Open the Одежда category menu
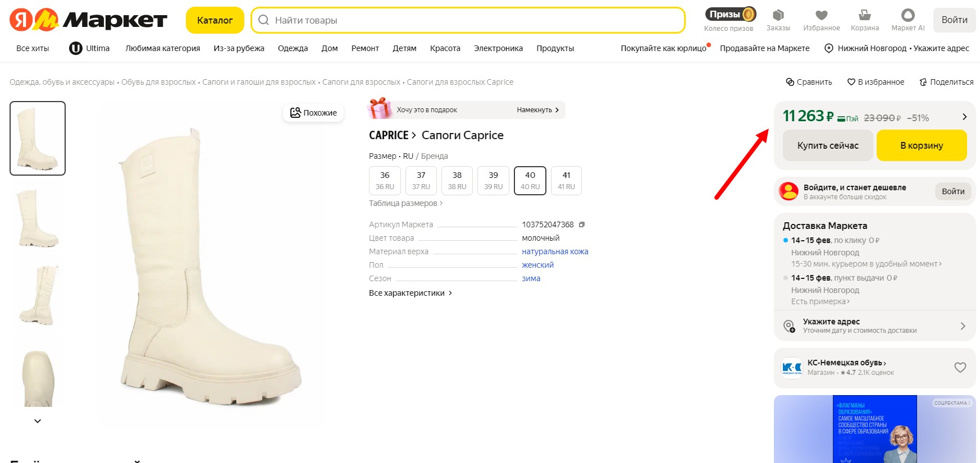This screenshot has width=980, height=463. pos(293,48)
